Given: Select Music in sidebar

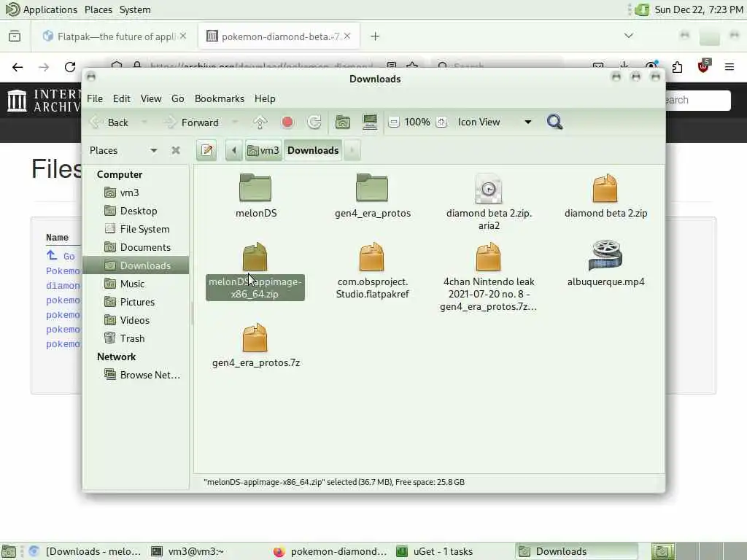Looking at the screenshot, I should click(136, 284).
